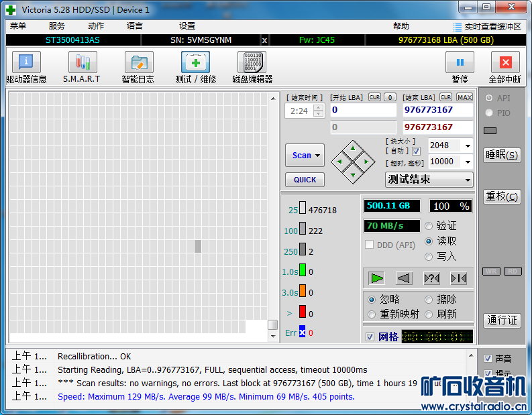Toggle the 声音 sound checkbox
This screenshot has width=532, height=415.
[x=488, y=359]
